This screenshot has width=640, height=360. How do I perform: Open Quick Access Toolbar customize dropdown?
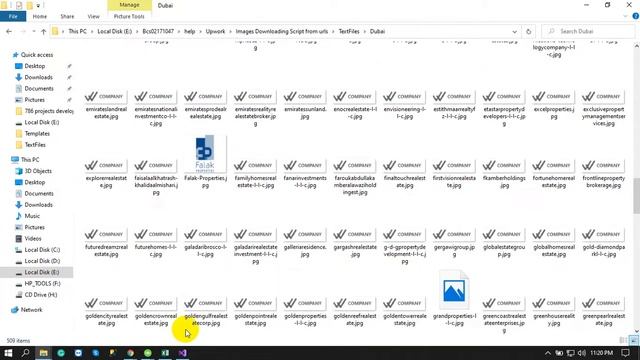point(38,5)
